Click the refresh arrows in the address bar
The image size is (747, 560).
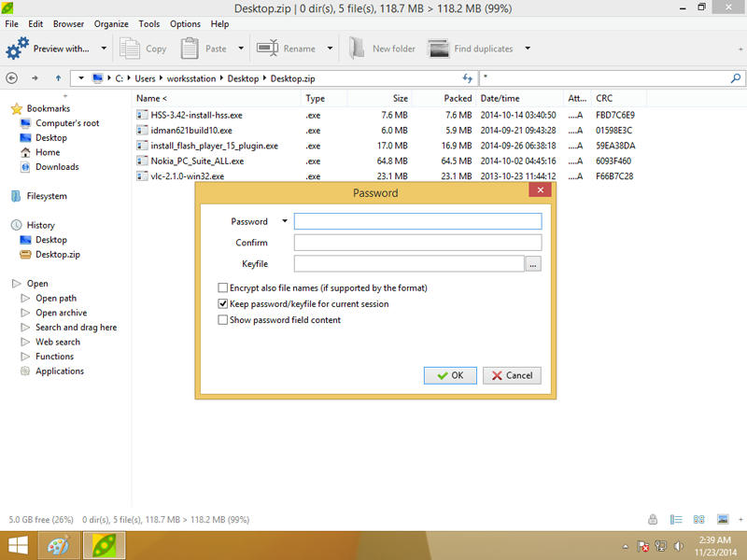[468, 78]
